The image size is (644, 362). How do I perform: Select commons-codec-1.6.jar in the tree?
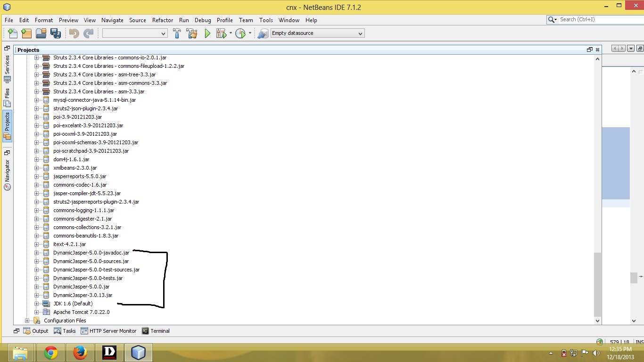coord(80,185)
